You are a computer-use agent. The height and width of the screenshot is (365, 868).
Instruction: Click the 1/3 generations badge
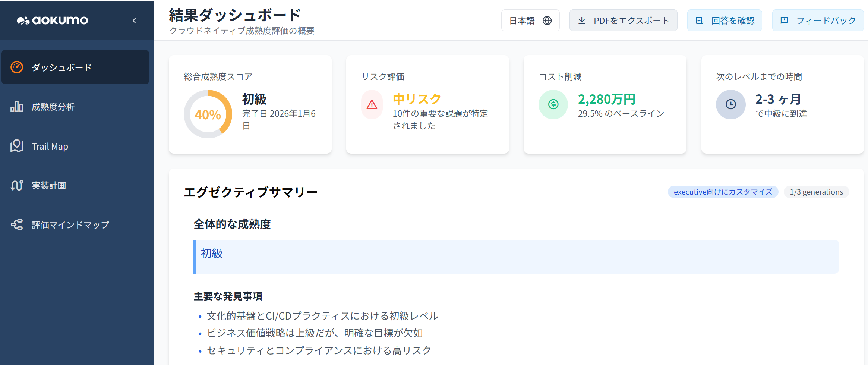(x=816, y=192)
